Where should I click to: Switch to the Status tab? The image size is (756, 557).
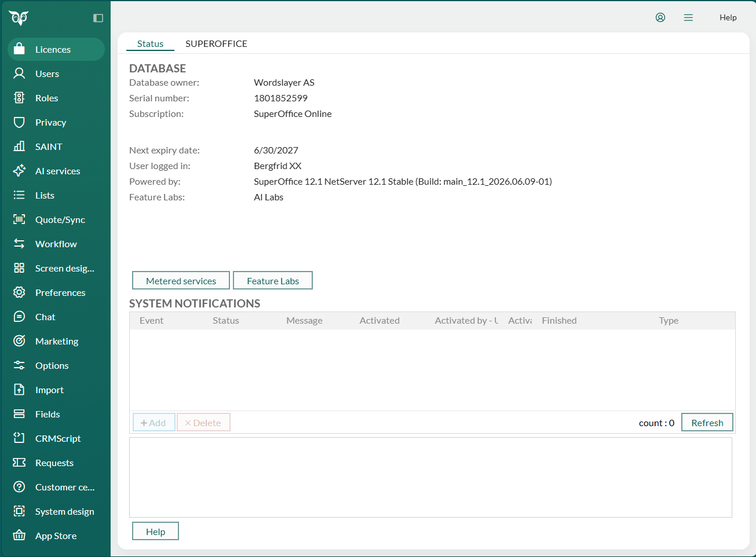[x=150, y=43]
